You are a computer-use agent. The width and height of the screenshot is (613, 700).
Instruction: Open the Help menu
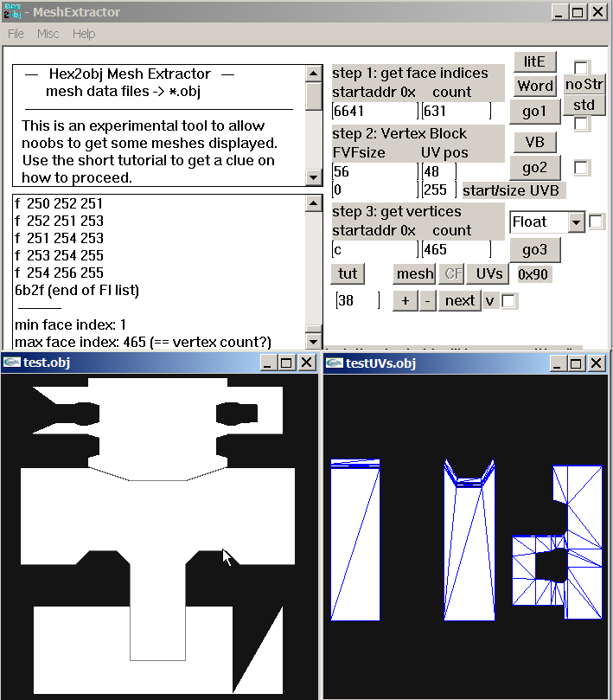pyautogui.click(x=84, y=34)
